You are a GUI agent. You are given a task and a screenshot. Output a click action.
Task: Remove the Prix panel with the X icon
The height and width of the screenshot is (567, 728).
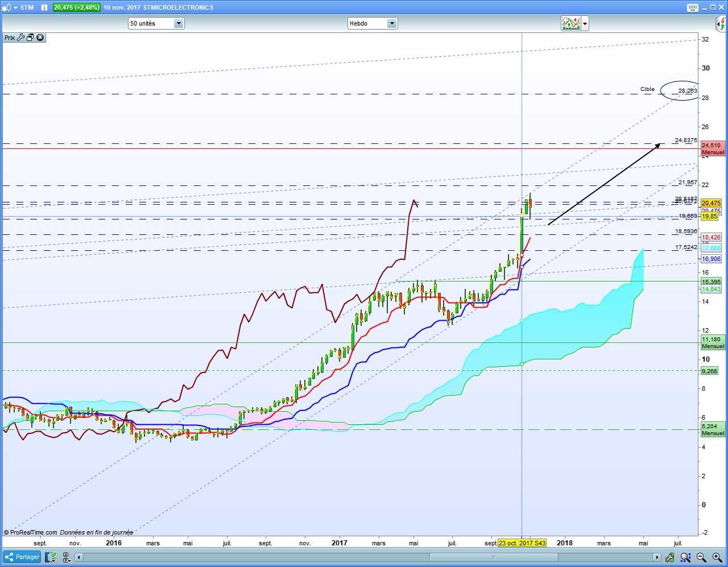coord(40,38)
